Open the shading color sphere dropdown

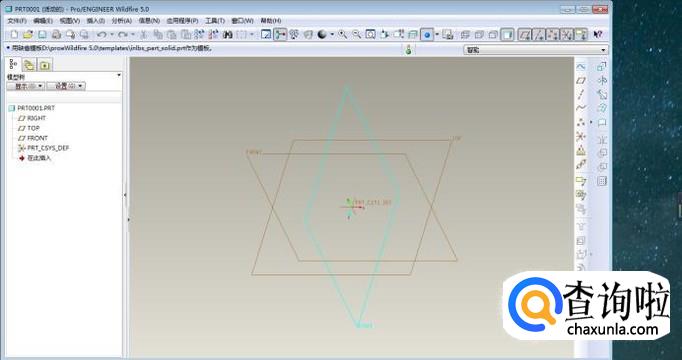pyautogui.click(x=332, y=34)
